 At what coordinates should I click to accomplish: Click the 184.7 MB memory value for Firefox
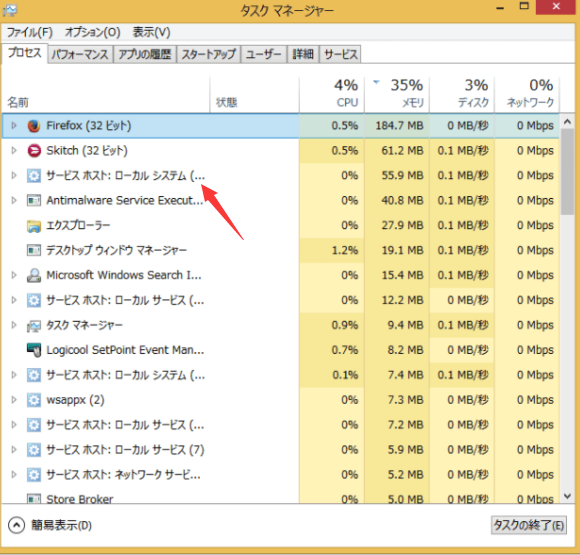pyautogui.click(x=399, y=126)
